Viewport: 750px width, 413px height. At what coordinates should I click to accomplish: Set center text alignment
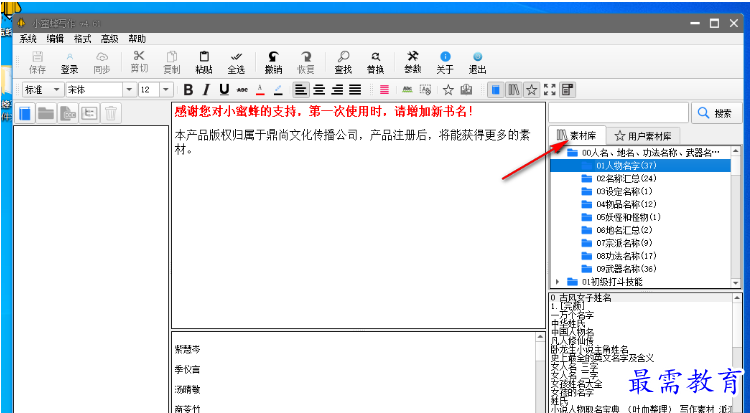tap(319, 89)
